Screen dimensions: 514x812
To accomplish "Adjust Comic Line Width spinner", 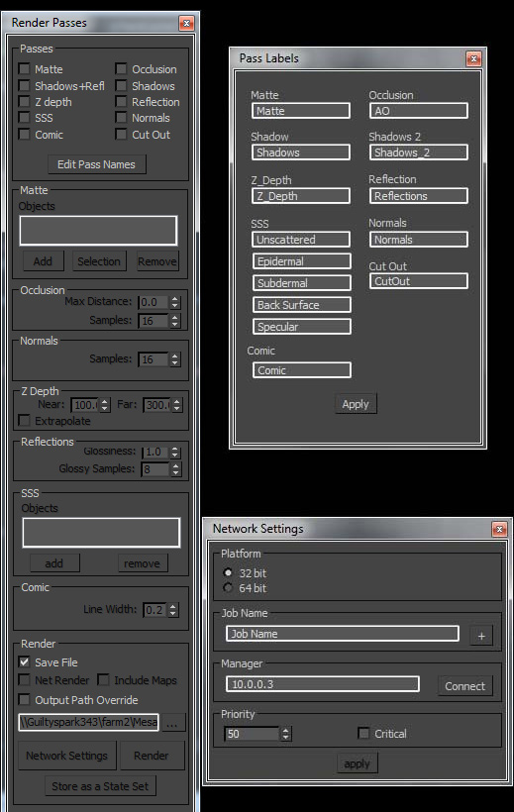I will [173, 610].
